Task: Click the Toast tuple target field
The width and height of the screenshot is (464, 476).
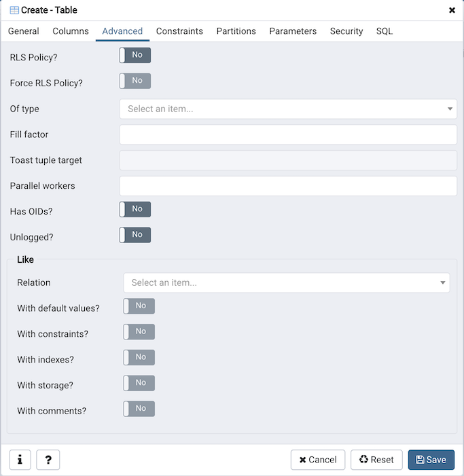Action: point(288,160)
